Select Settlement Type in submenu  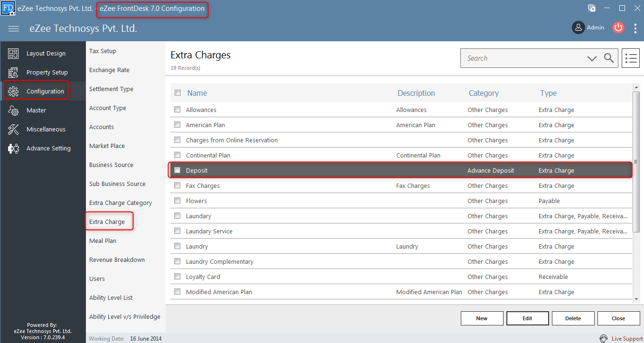(x=111, y=89)
